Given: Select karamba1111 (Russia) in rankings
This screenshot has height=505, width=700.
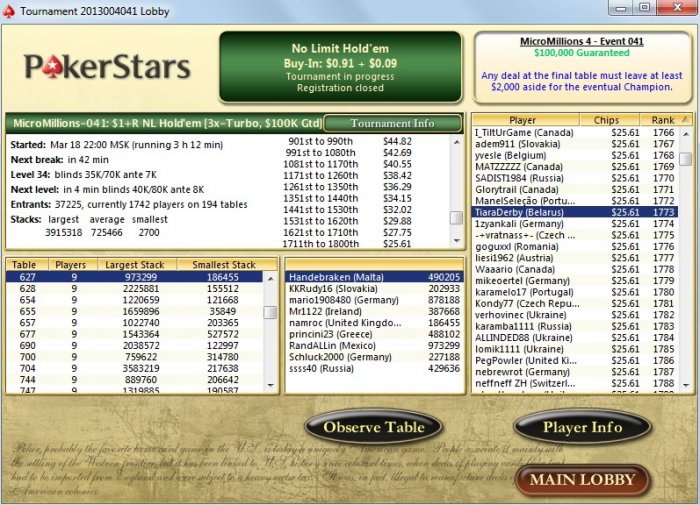Looking at the screenshot, I should pos(575,326).
